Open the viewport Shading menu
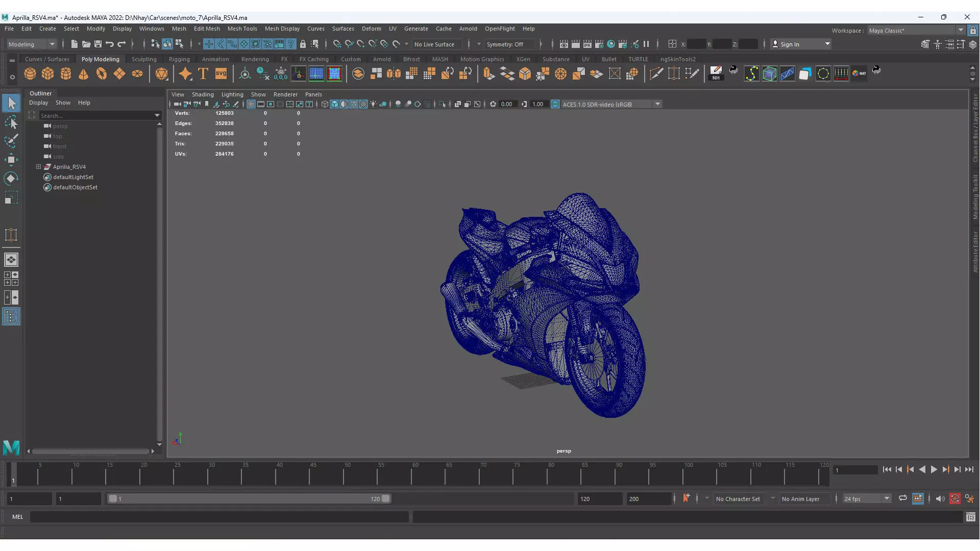The height and width of the screenshot is (551, 980). coord(203,94)
